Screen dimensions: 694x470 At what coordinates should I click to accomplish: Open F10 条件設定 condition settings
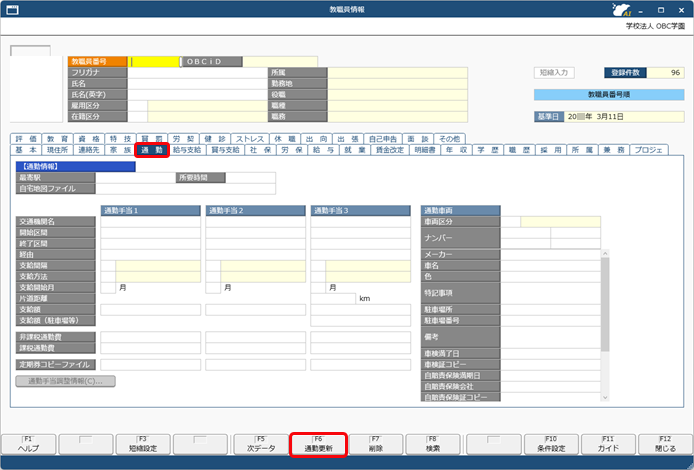pyautogui.click(x=550, y=444)
